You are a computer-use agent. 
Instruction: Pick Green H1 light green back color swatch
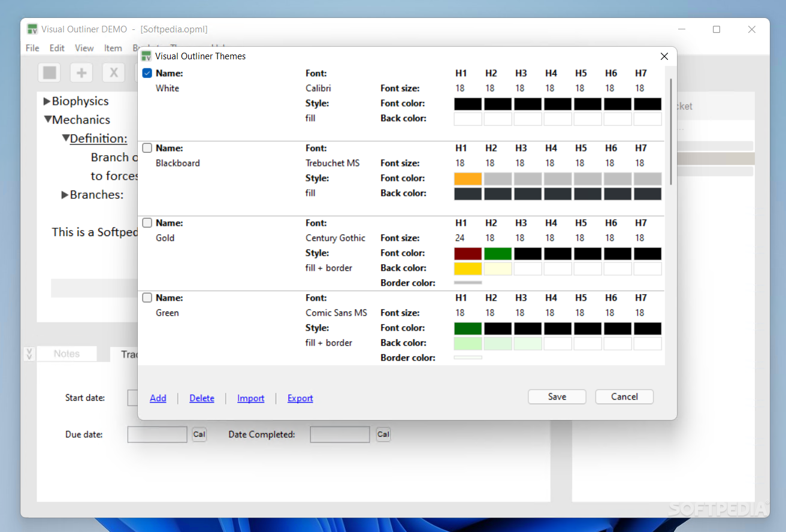click(468, 343)
